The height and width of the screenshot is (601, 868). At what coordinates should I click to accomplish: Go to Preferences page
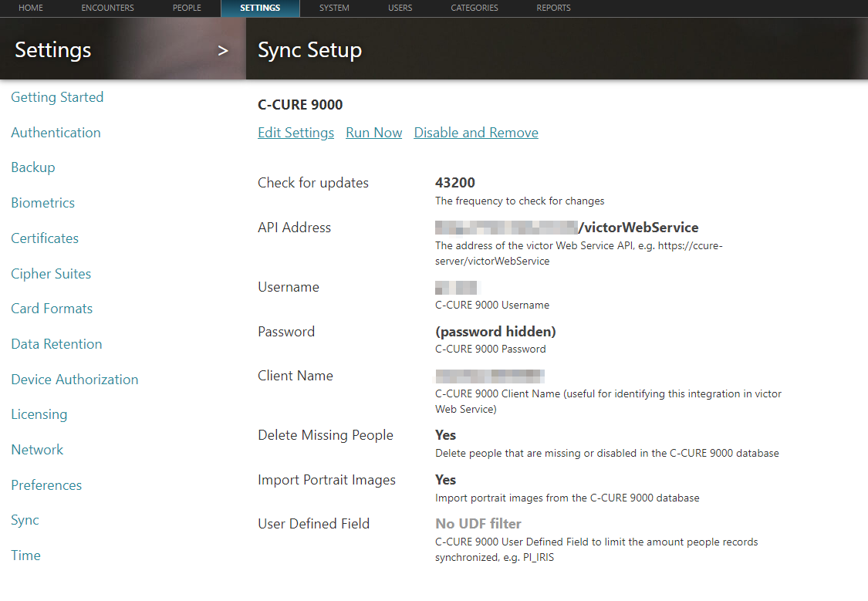click(46, 485)
